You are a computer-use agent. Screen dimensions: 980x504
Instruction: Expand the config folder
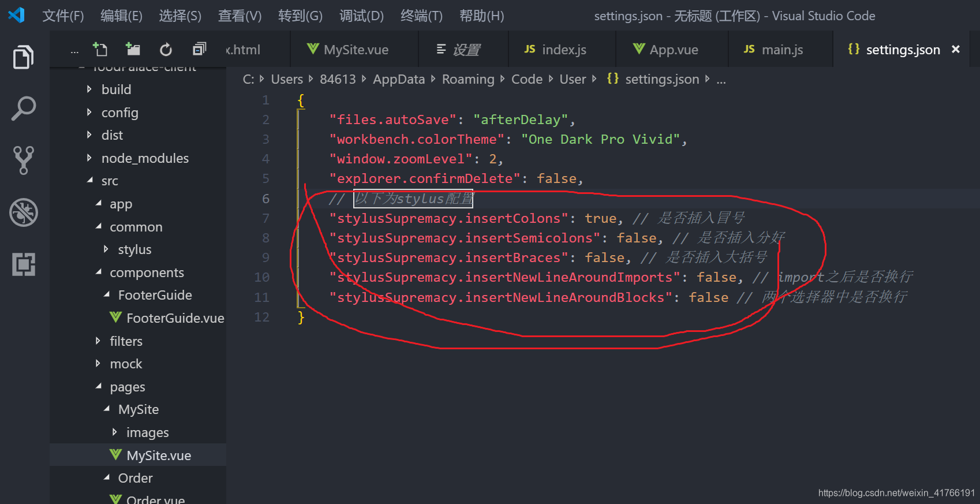(89, 112)
